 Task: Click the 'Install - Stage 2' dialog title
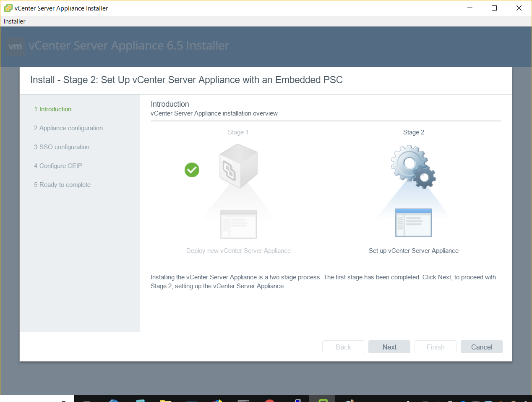pos(186,80)
